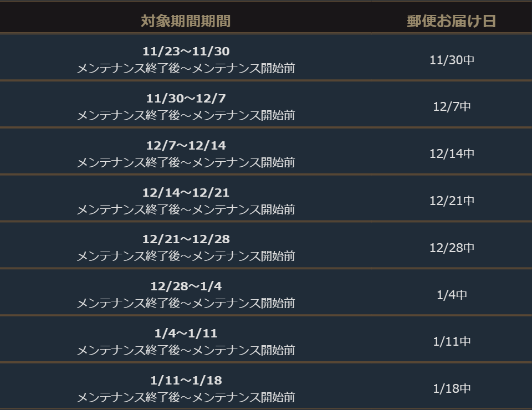Click the 12/28～1/4 period text
The width and height of the screenshot is (532, 410).
click(x=186, y=286)
